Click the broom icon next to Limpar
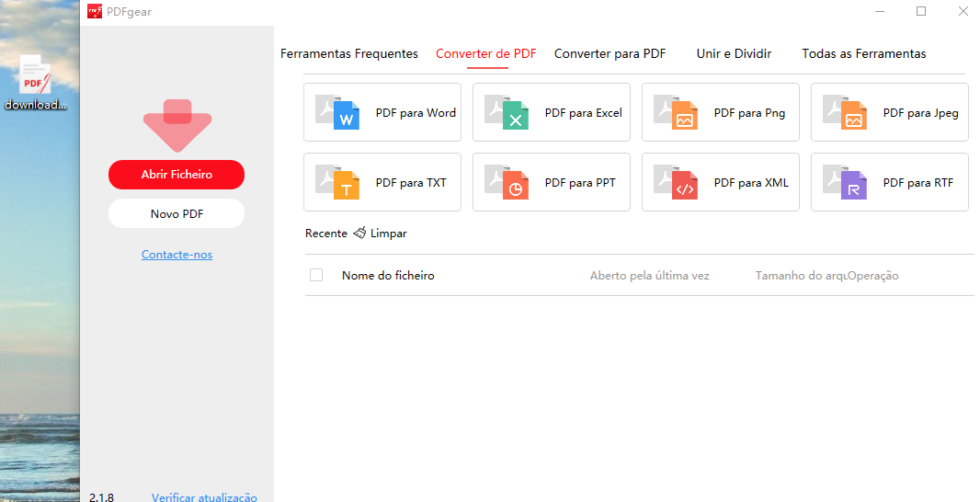This screenshot has width=980, height=502. 359,234
